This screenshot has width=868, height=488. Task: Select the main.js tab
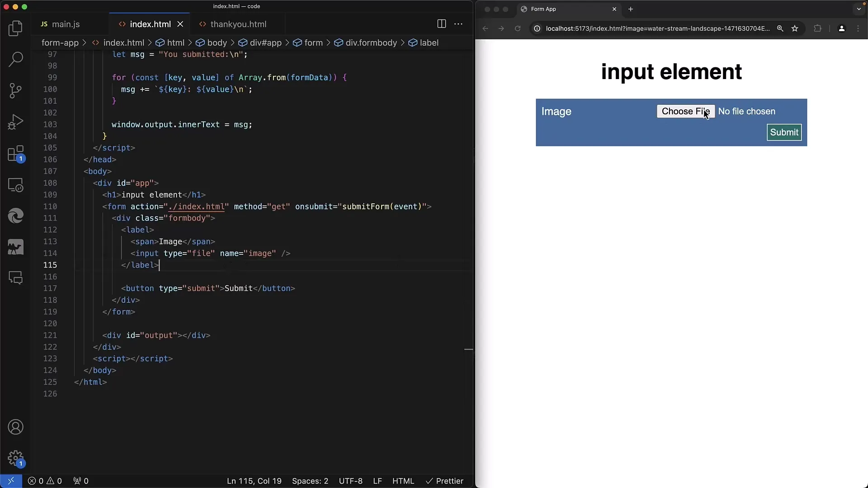click(66, 24)
